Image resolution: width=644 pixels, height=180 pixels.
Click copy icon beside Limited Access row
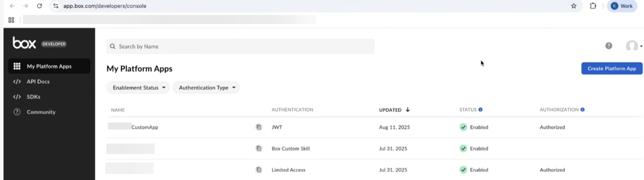point(258,170)
